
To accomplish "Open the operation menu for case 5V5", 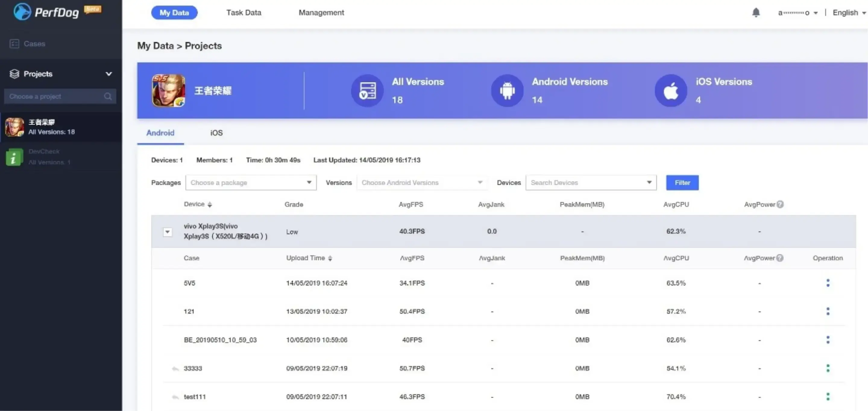I will 828,283.
